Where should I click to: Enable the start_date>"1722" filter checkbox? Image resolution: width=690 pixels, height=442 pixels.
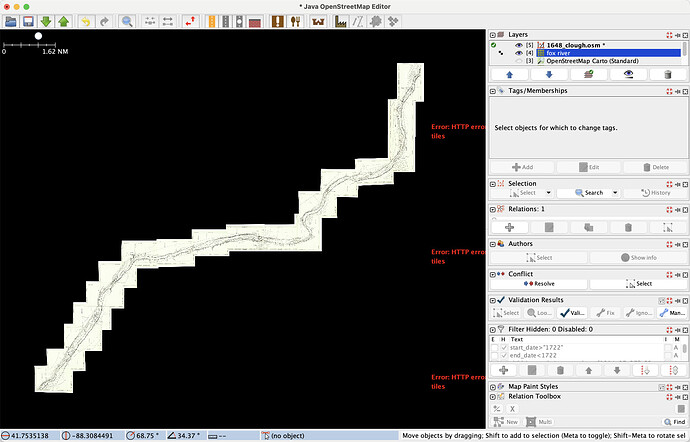click(x=495, y=347)
